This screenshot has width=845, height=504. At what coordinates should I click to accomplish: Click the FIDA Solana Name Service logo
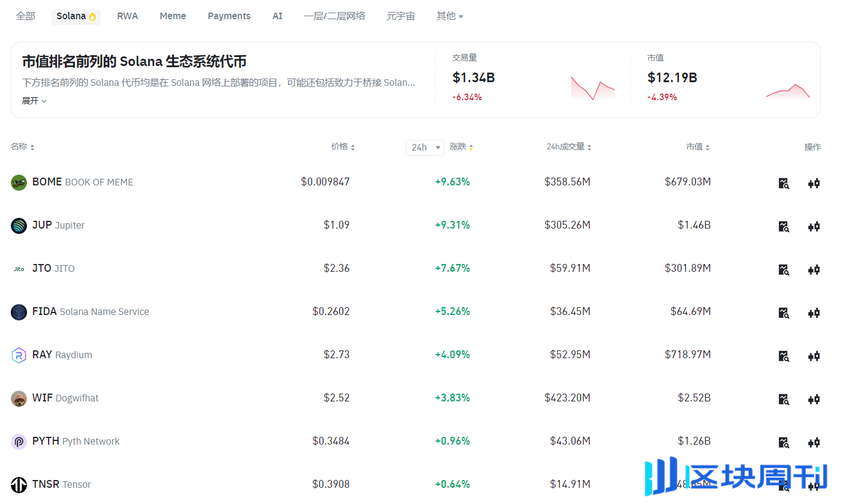pyautogui.click(x=19, y=311)
